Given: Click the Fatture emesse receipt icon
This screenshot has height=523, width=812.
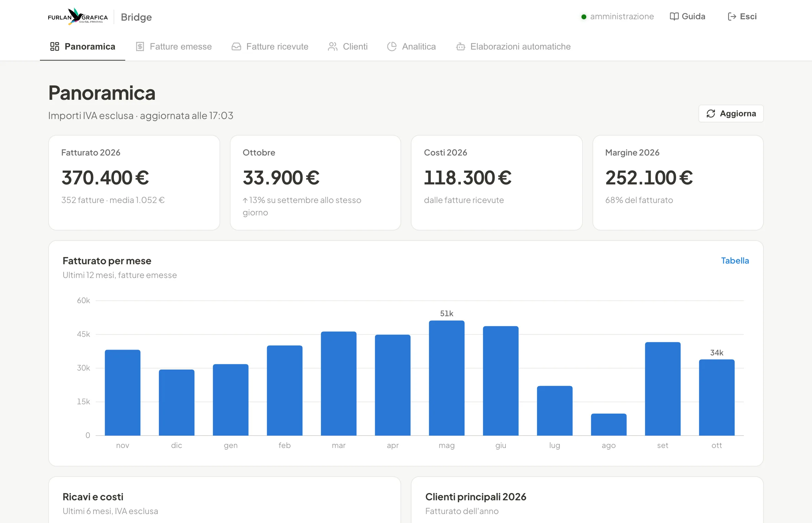Looking at the screenshot, I should tap(140, 46).
